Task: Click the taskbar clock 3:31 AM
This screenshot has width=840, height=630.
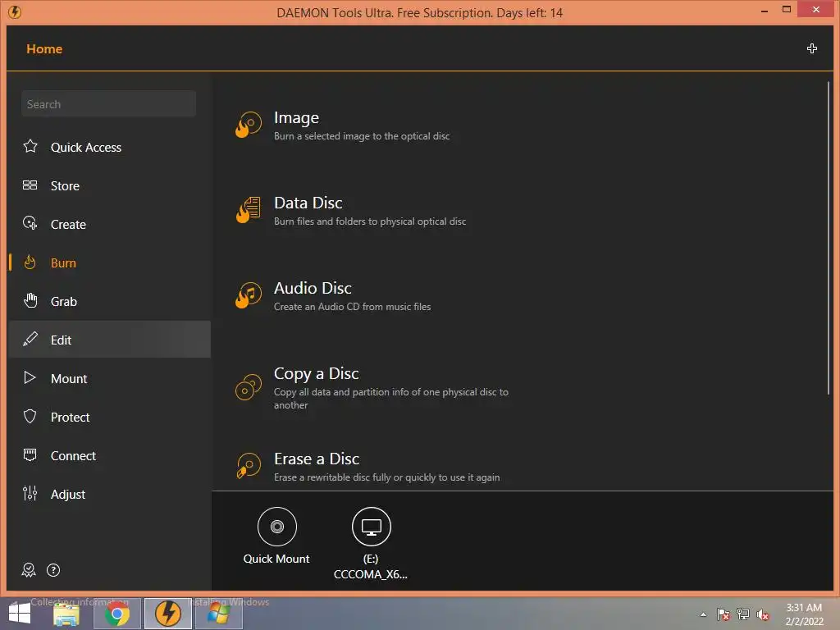Action: point(804,608)
